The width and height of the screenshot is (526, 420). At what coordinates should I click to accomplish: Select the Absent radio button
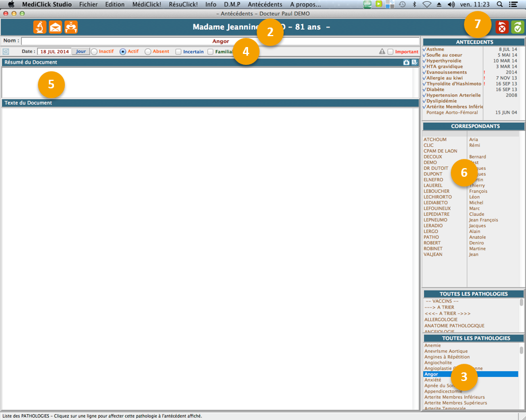click(x=148, y=52)
